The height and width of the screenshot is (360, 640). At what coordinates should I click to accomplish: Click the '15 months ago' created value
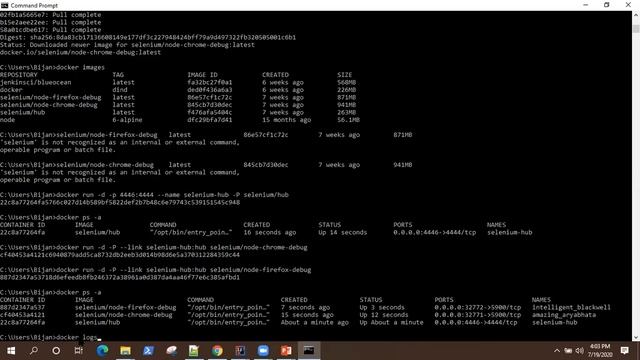287,120
